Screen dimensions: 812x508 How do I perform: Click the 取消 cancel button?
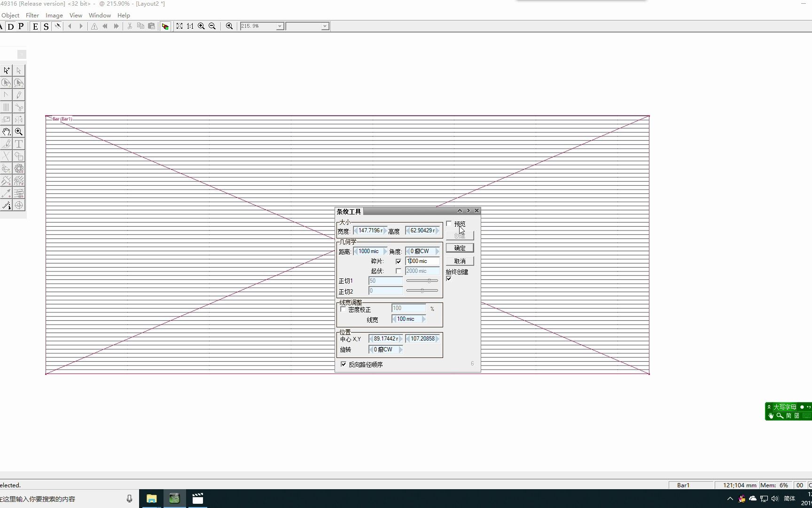tap(460, 261)
